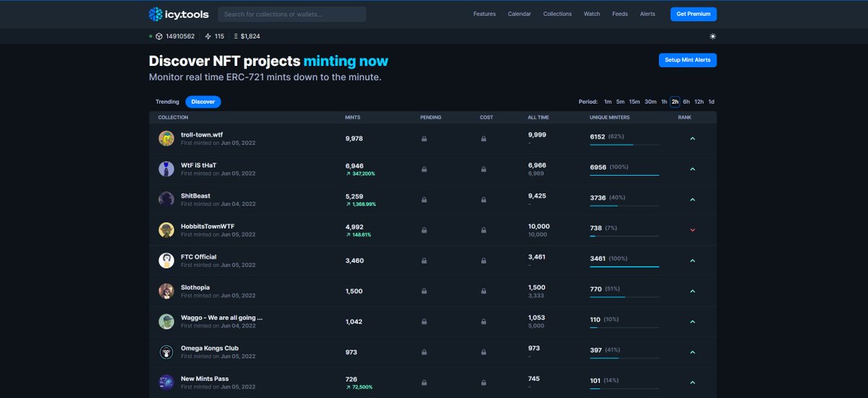
Task: Click the troll-town.wtf unique minters bar
Action: [624, 145]
